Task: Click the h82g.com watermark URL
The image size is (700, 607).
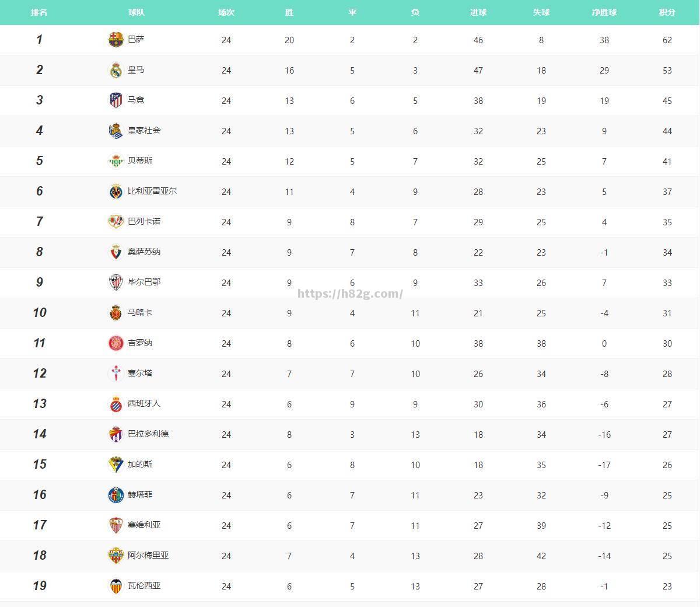Action: 350,294
